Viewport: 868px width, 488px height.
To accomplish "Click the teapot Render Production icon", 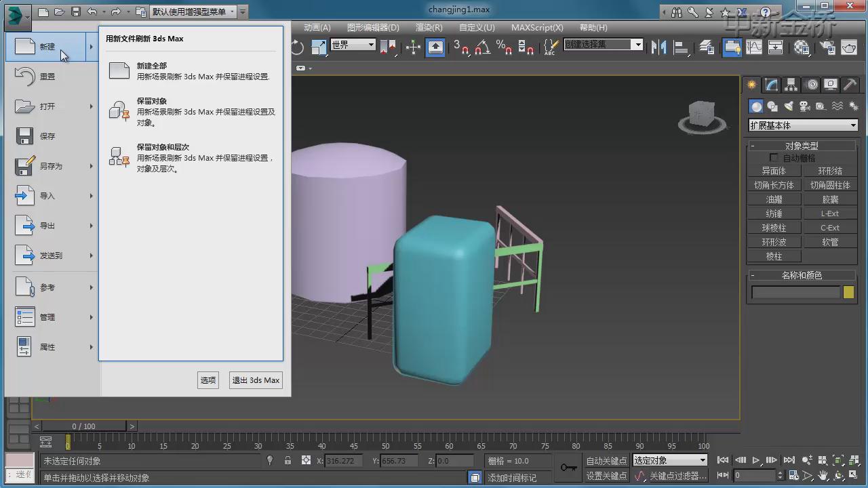I will pyautogui.click(x=849, y=47).
